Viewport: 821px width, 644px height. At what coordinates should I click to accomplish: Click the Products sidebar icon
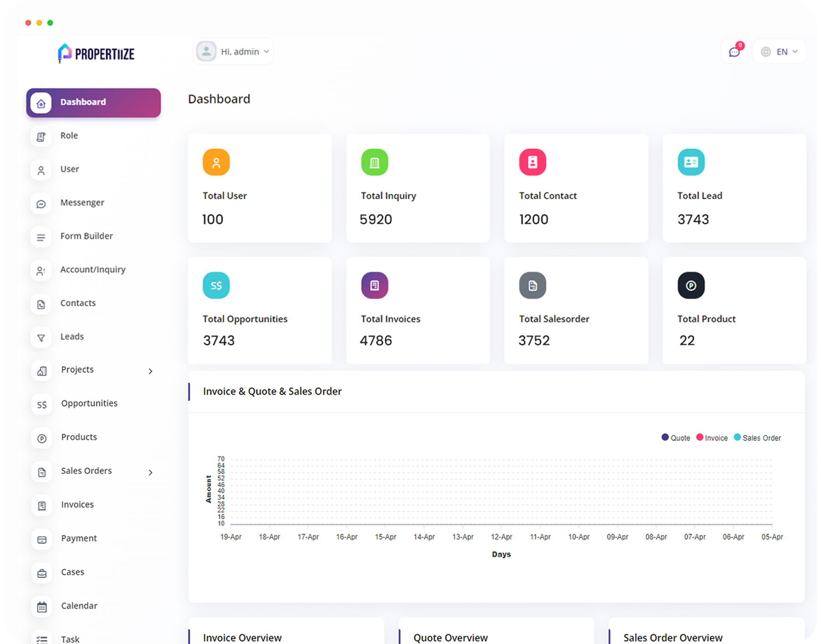pyautogui.click(x=42, y=438)
